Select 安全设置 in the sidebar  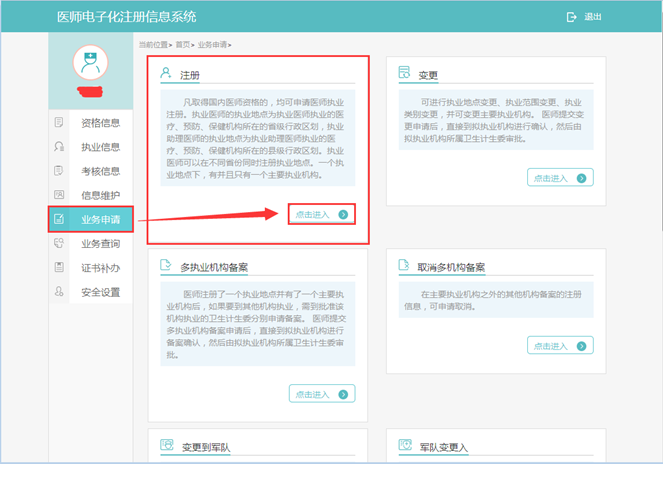click(x=100, y=292)
